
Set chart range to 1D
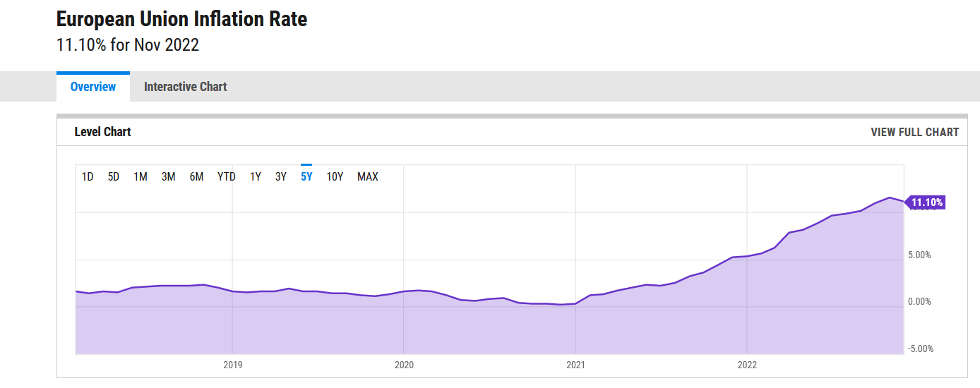pos(88,176)
